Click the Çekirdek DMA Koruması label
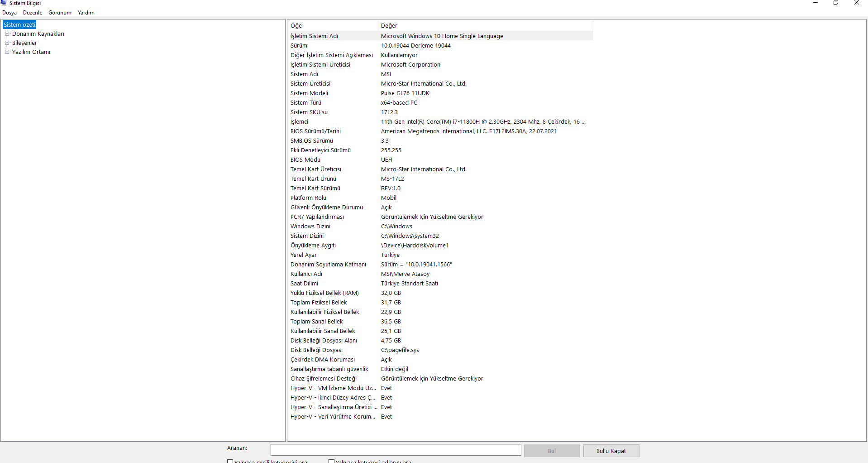The width and height of the screenshot is (868, 463). tap(322, 360)
